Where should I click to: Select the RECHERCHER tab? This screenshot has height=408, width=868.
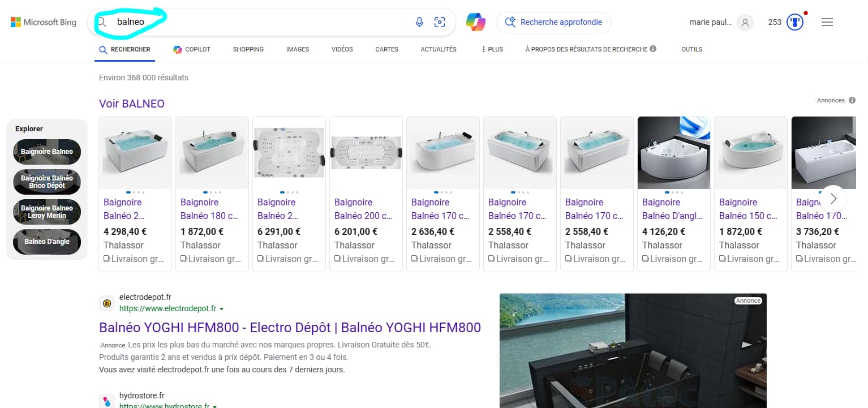pyautogui.click(x=124, y=49)
